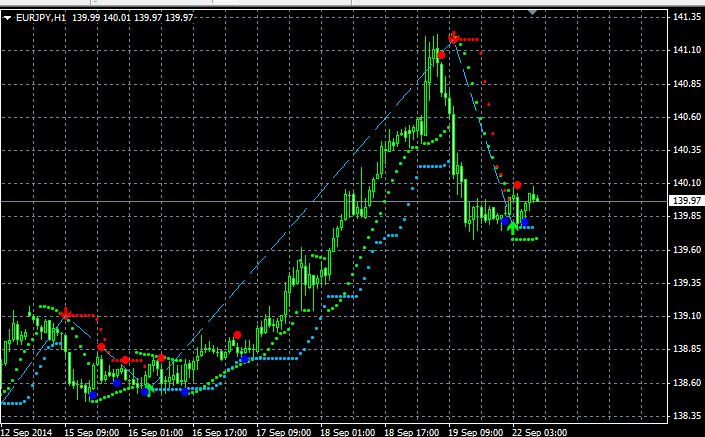705x437 pixels.
Task: Select the red sell arrow at the 141.10 peak
Action: [454, 38]
